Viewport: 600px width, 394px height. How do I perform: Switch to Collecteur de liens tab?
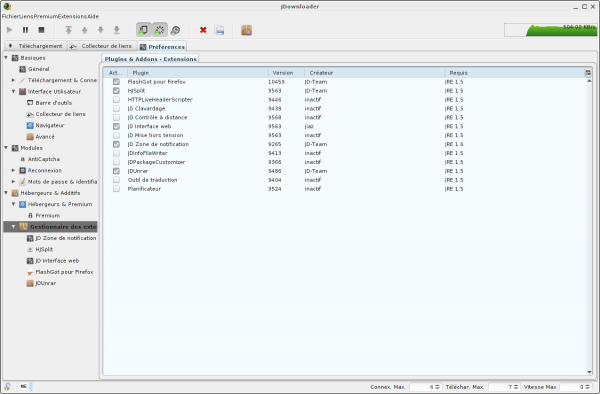[102, 46]
